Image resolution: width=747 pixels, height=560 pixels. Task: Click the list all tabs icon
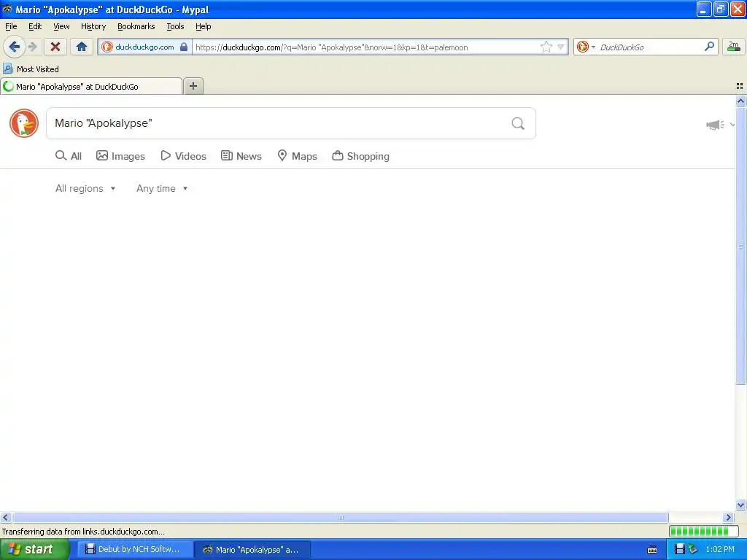(740, 86)
